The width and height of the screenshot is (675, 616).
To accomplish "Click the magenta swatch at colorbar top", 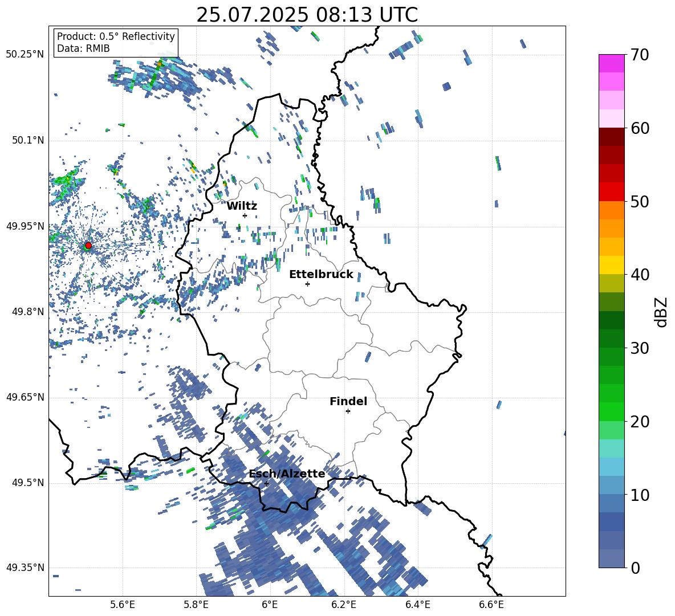I will click(611, 63).
